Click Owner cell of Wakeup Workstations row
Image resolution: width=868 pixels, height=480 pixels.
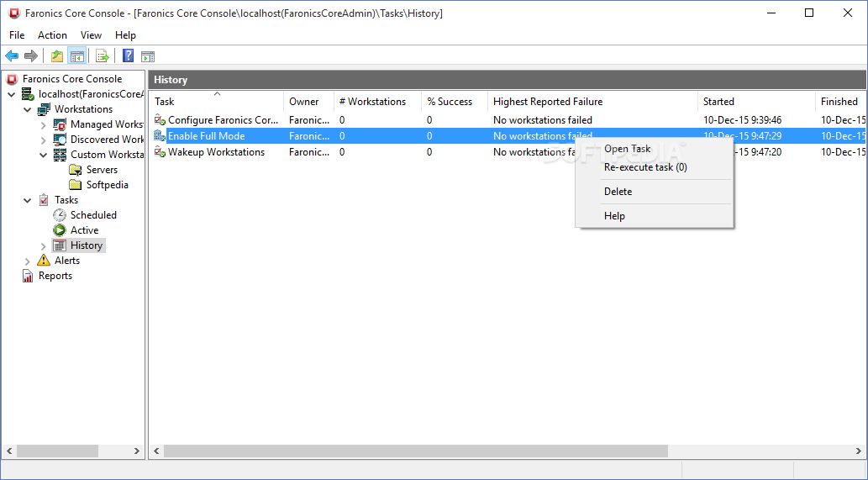pyautogui.click(x=309, y=151)
